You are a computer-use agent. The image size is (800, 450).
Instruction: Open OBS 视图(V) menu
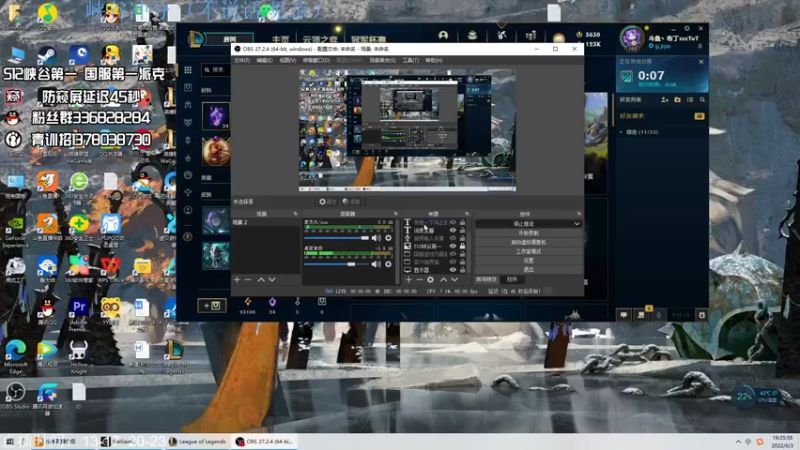[x=287, y=60]
